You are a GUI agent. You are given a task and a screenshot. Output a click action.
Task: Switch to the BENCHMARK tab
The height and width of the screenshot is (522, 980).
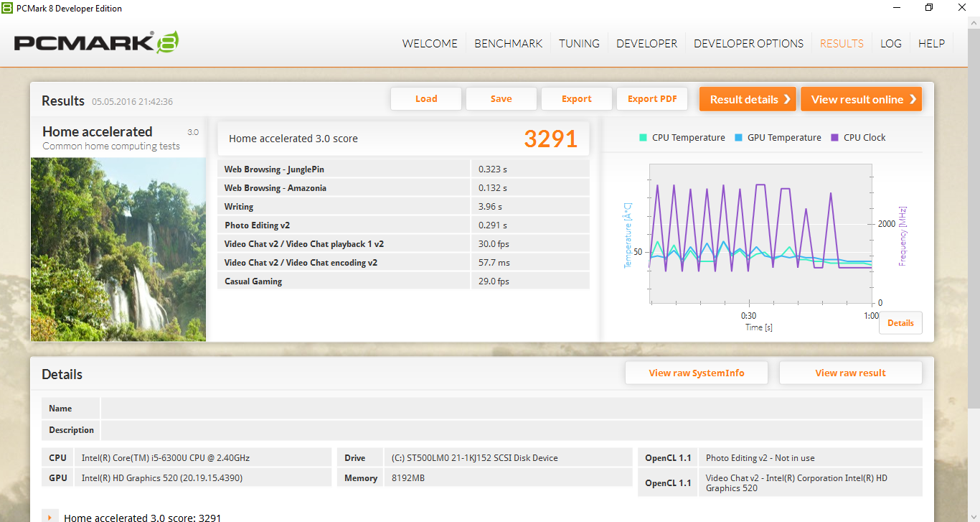click(x=508, y=43)
